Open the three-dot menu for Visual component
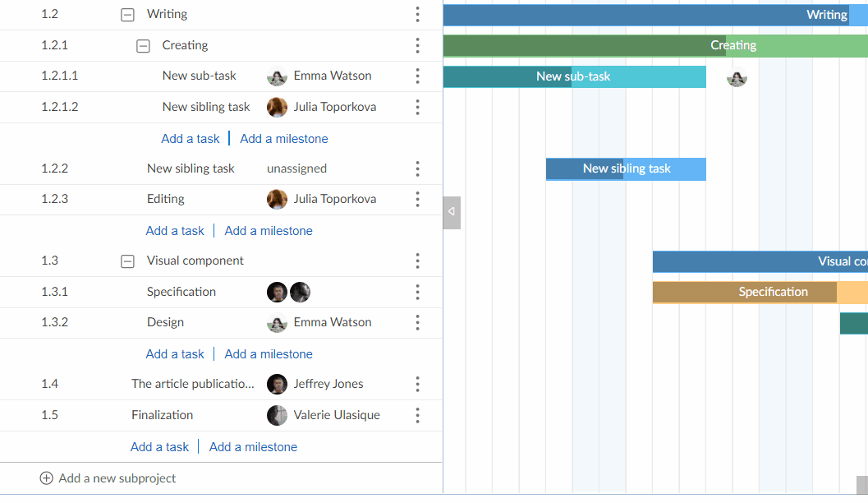Image resolution: width=868 pixels, height=503 pixels. coord(417,261)
